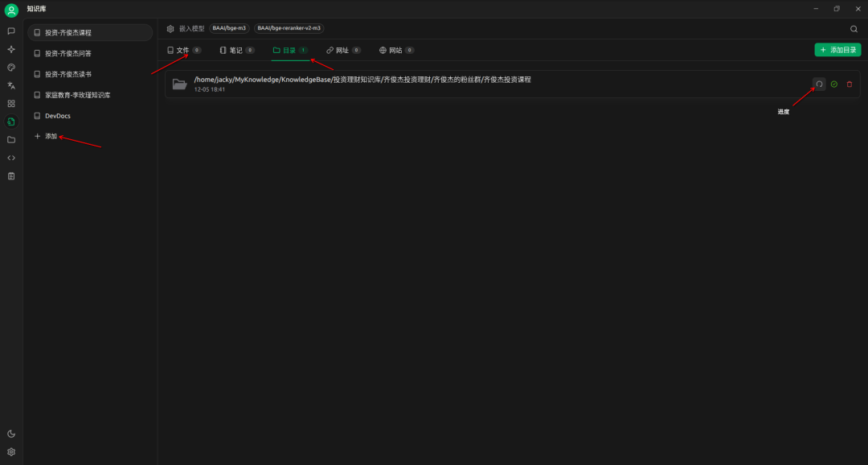Click the search icon at top right
This screenshot has height=465, width=868.
(854, 28)
